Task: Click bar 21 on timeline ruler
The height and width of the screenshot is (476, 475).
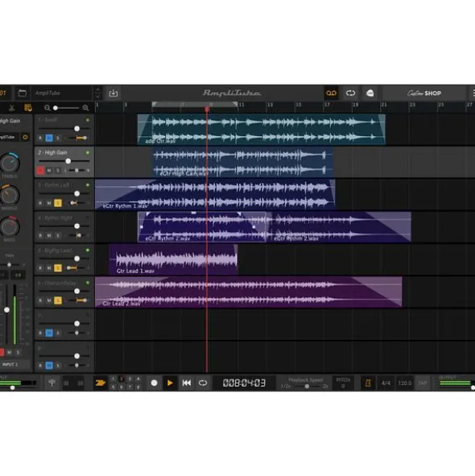Action: pyautogui.click(x=384, y=105)
